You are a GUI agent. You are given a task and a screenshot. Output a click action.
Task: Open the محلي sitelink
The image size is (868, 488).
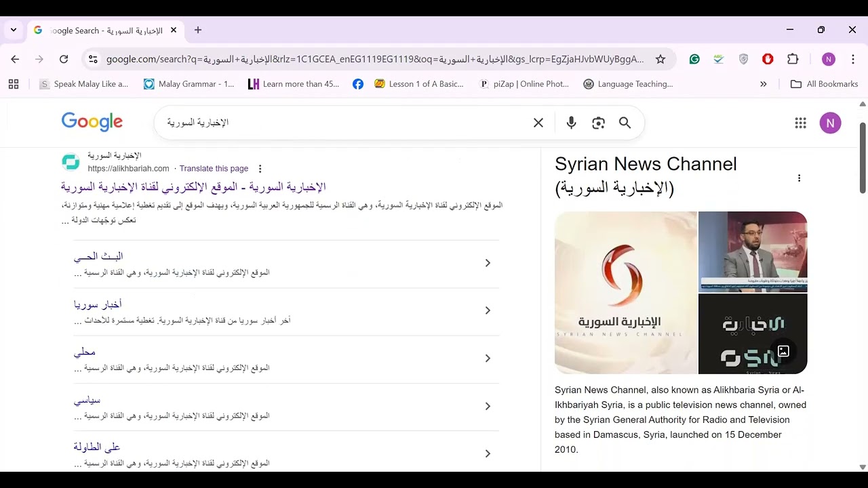pyautogui.click(x=85, y=352)
